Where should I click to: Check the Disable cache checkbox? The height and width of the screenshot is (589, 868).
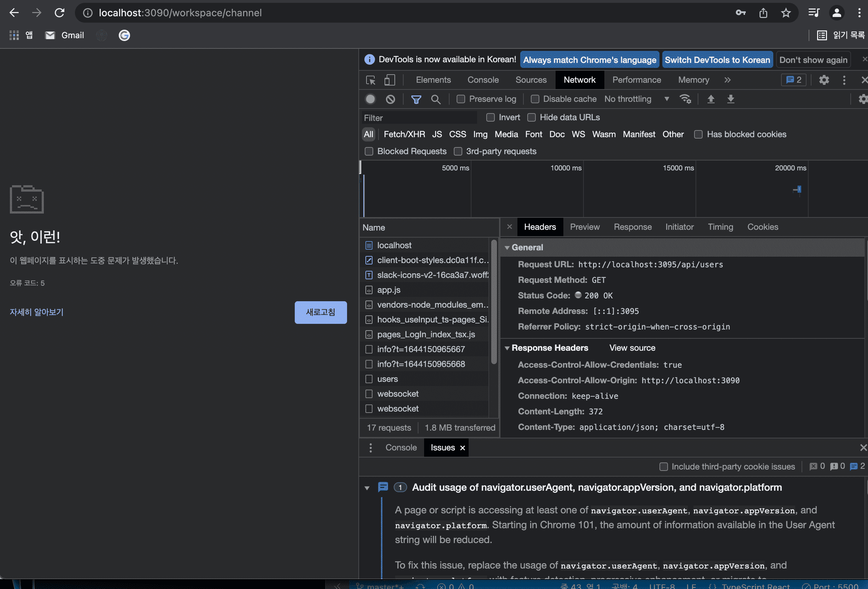535,99
